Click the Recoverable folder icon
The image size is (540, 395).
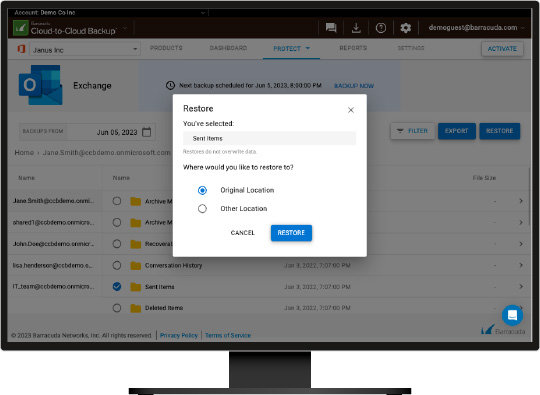(x=136, y=244)
